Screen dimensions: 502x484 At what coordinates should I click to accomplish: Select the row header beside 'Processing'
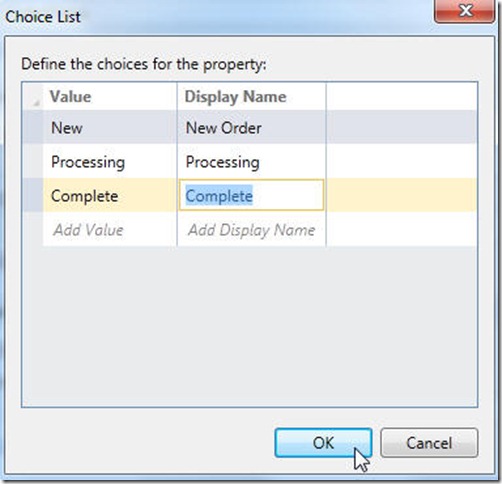point(33,161)
